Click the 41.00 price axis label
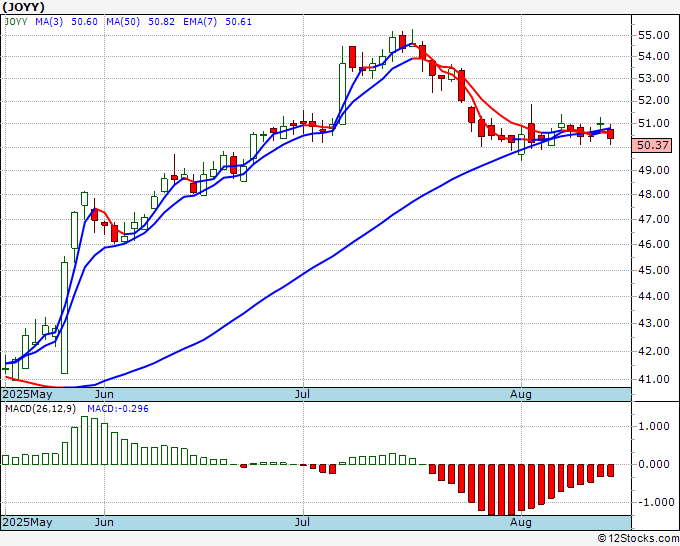The width and height of the screenshot is (680, 546). tap(654, 379)
